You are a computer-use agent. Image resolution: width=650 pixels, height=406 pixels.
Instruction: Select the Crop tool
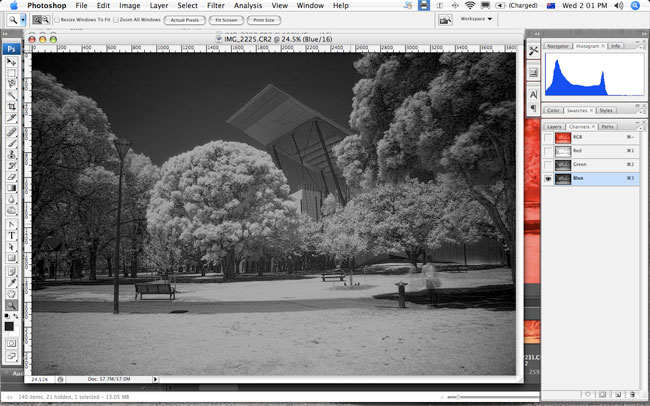click(x=12, y=107)
